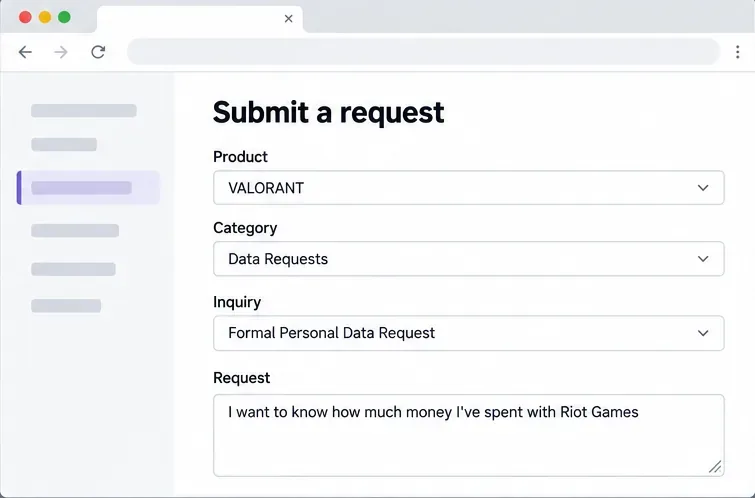Click inside the Request text area

pyautogui.click(x=469, y=435)
